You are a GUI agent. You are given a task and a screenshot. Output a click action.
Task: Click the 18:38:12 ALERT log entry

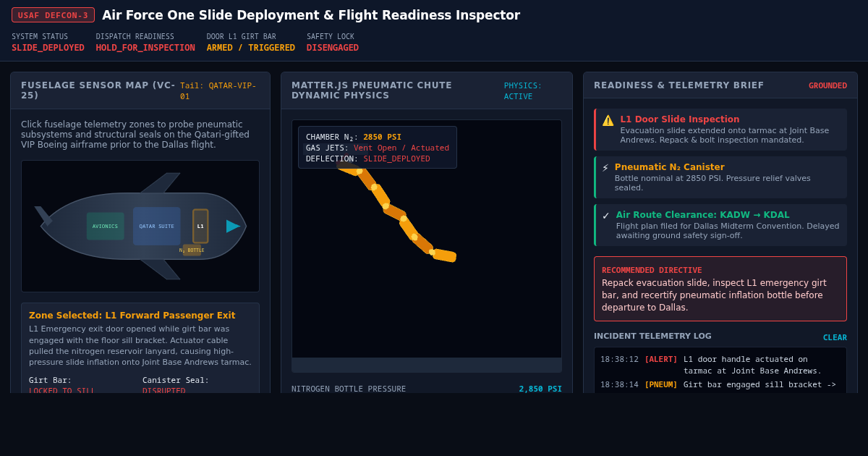[x=720, y=365]
